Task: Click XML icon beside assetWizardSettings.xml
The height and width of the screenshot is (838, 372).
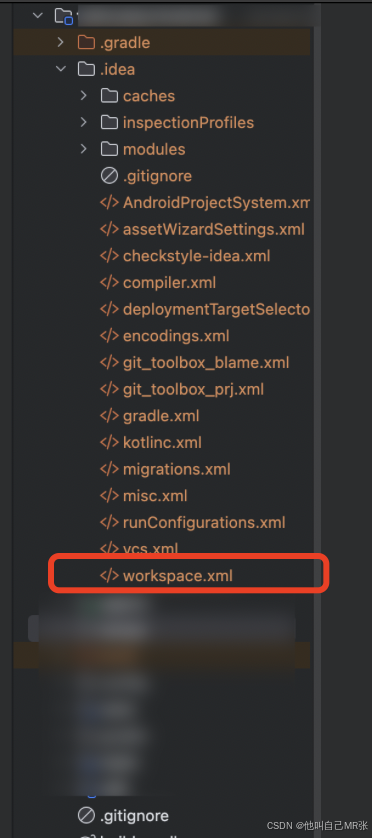Action: tap(109, 229)
